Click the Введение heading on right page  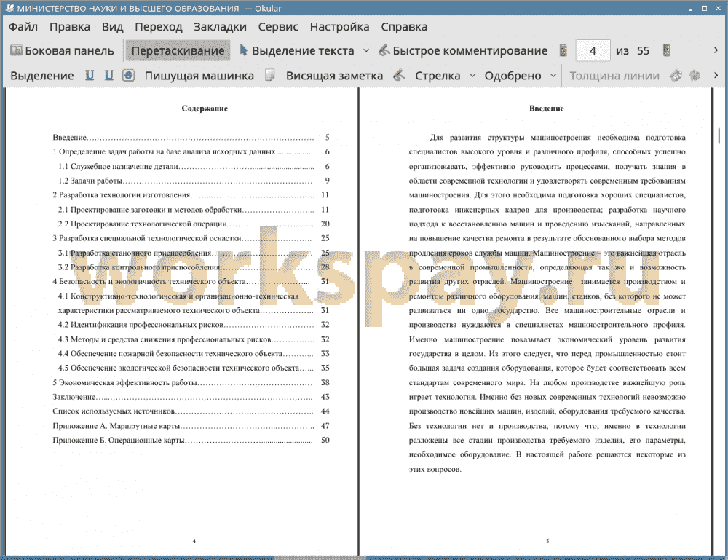click(547, 109)
